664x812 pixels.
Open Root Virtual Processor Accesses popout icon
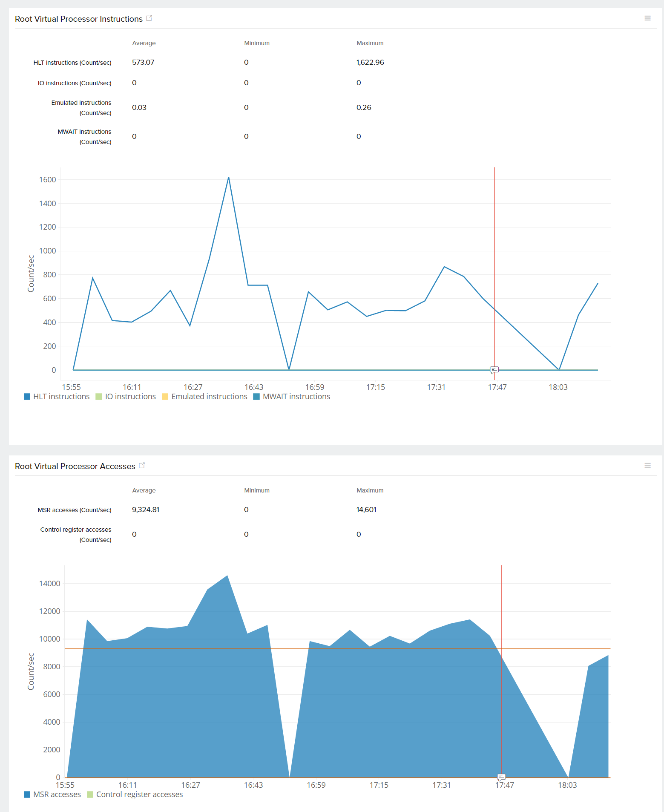point(142,466)
